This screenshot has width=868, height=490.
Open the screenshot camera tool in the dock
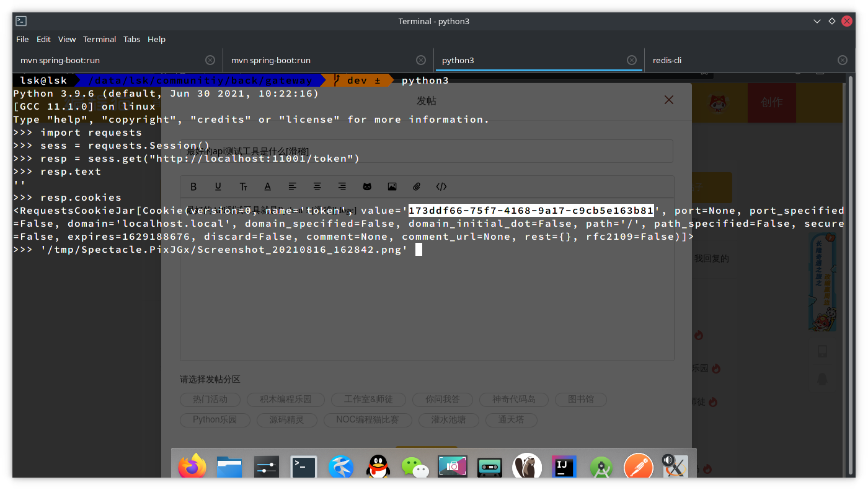[453, 466]
